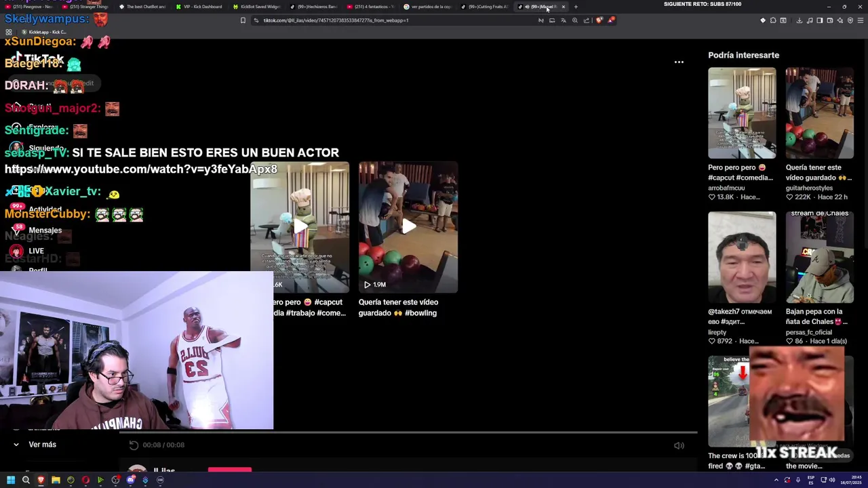
Task: Open the Brave wallet icon
Action: pos(829,20)
